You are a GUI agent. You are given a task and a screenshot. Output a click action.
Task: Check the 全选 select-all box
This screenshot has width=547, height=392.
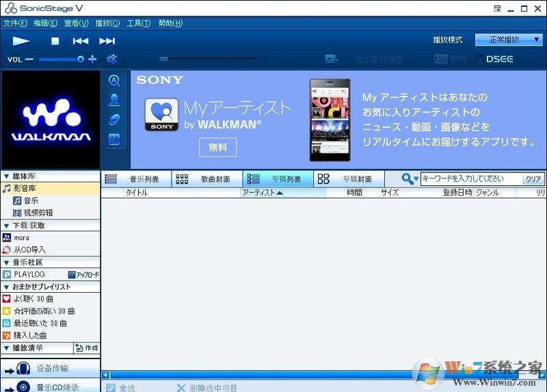(111, 387)
